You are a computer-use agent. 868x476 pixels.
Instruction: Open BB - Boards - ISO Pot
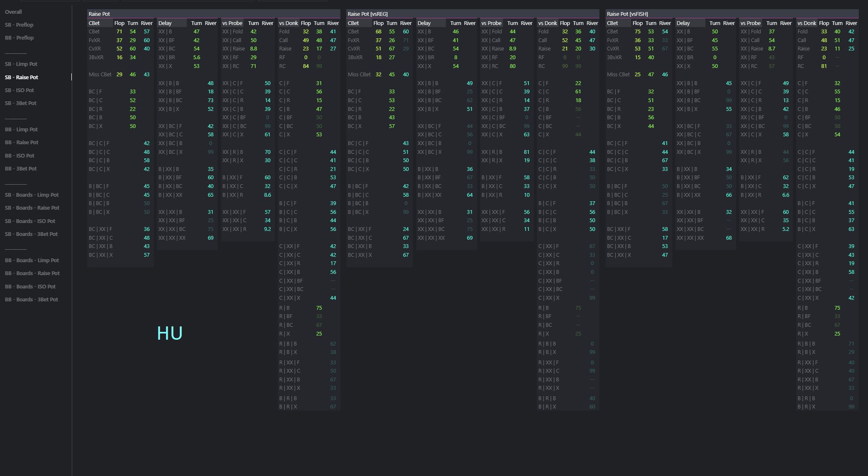tap(30, 286)
